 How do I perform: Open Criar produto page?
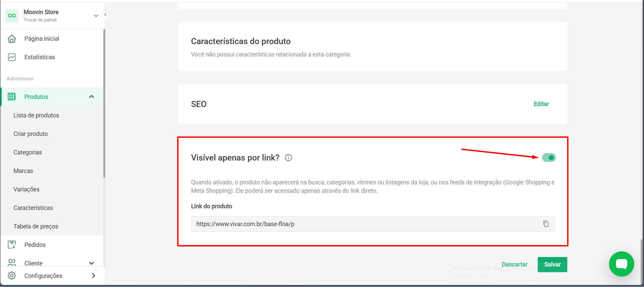point(31,134)
